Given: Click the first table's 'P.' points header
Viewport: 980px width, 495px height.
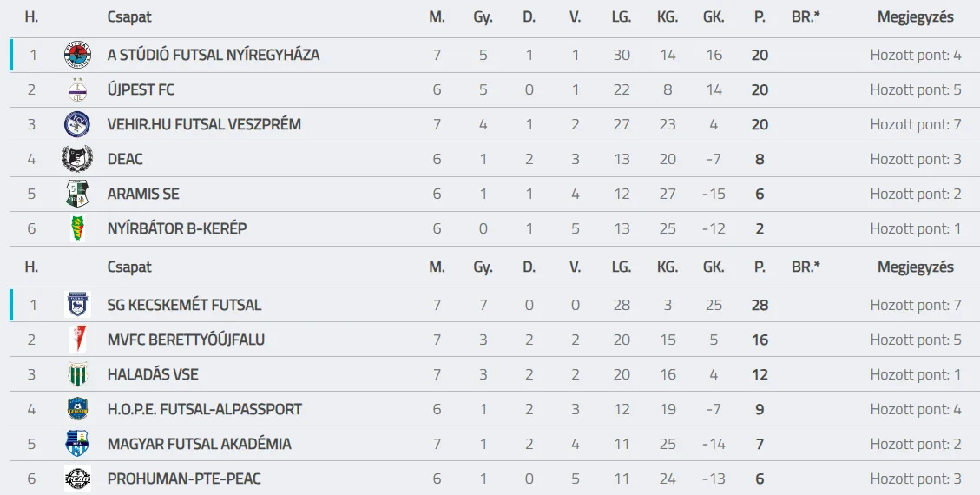Looking at the screenshot, I should click(x=760, y=17).
